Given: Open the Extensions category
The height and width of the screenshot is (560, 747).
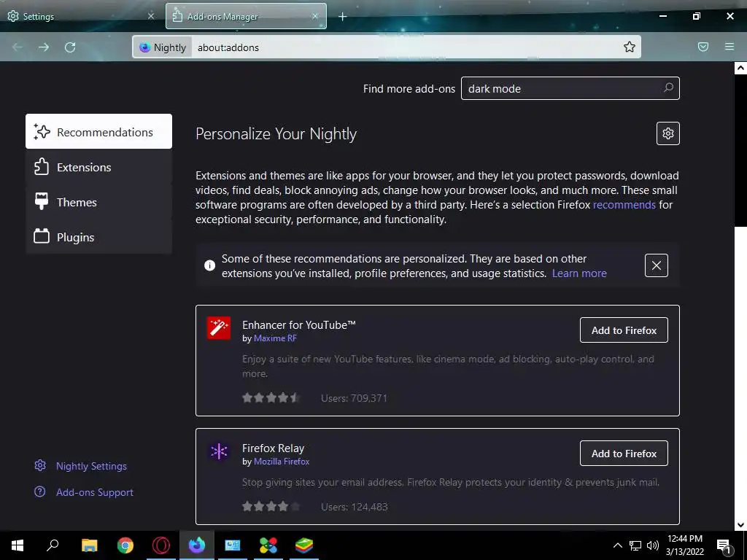Looking at the screenshot, I should pos(98,167).
